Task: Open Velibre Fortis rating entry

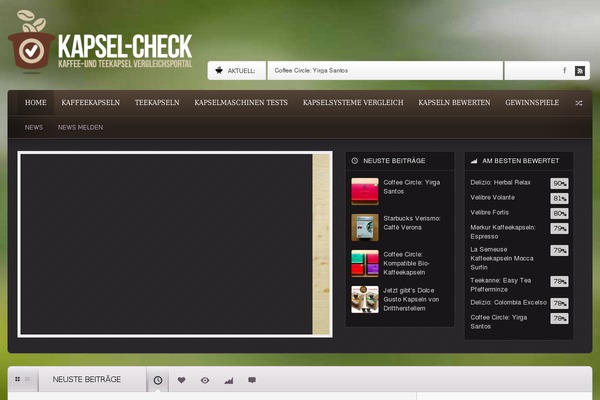Action: click(x=489, y=212)
